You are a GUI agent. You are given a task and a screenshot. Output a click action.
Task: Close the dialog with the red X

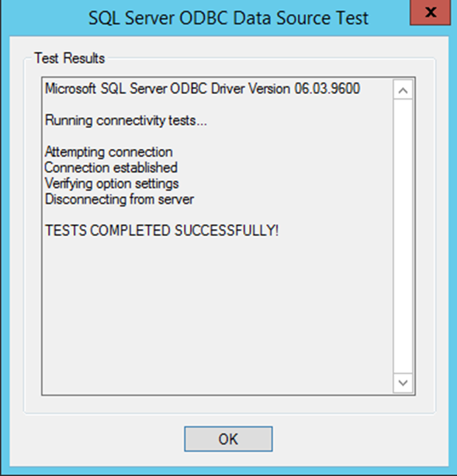pyautogui.click(x=430, y=12)
